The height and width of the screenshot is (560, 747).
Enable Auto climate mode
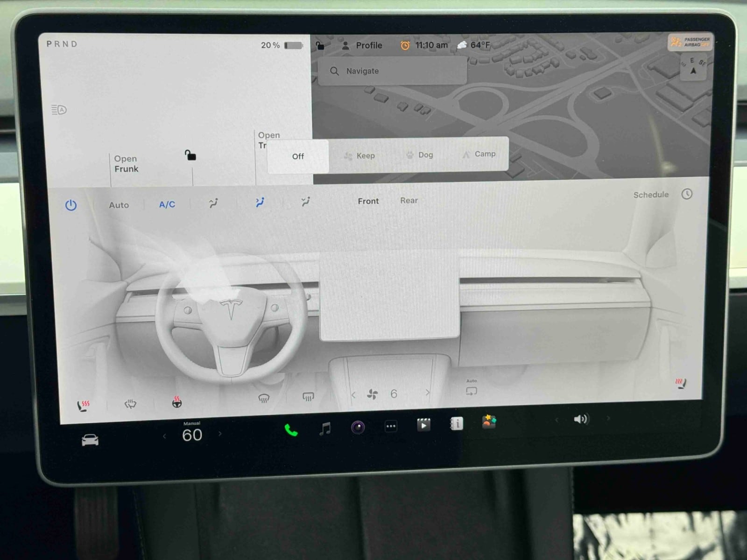pyautogui.click(x=119, y=205)
